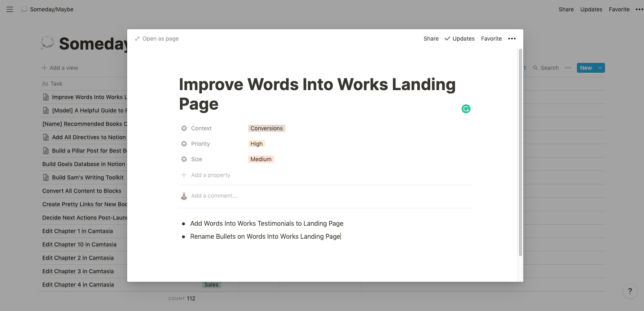Click Favorite in the top bar
This screenshot has width=644, height=311.
click(619, 9)
